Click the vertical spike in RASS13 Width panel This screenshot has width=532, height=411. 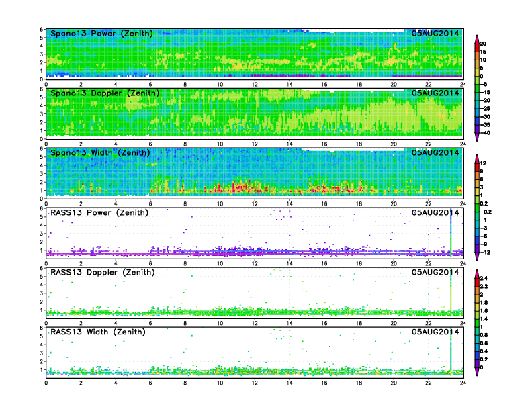(451, 352)
